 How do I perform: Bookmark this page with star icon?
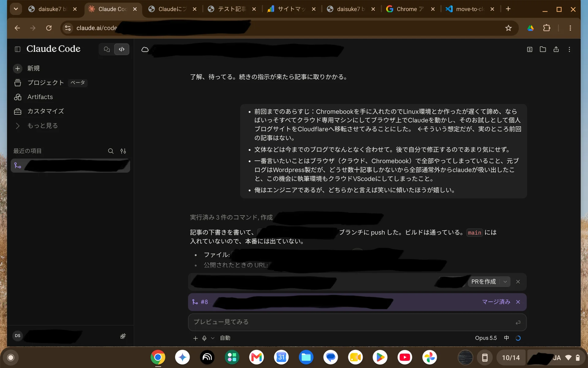click(508, 28)
